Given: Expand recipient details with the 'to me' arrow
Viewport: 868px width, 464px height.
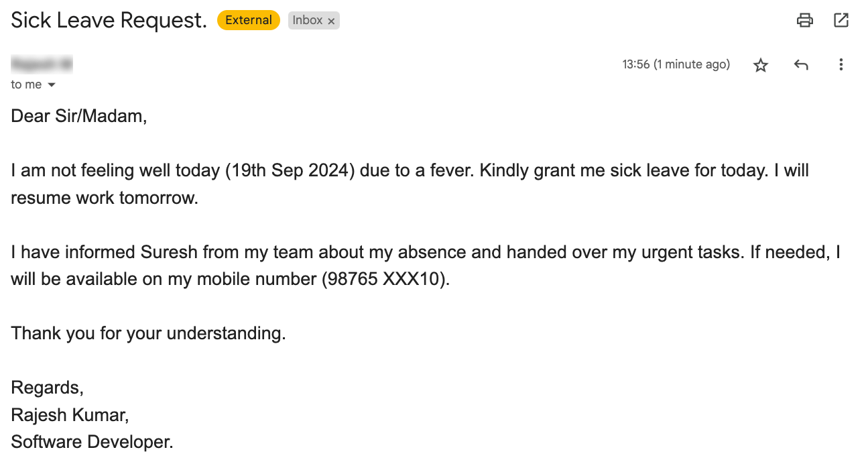Looking at the screenshot, I should click(52, 84).
